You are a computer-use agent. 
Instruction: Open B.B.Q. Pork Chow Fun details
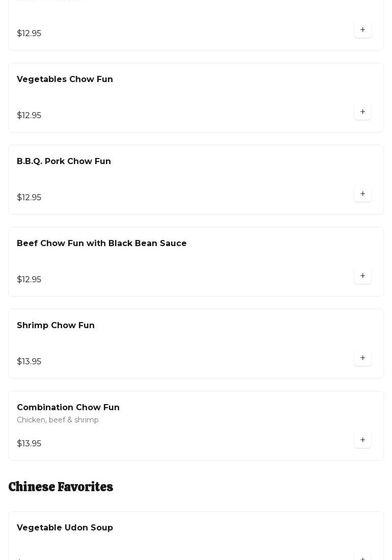coord(64,162)
